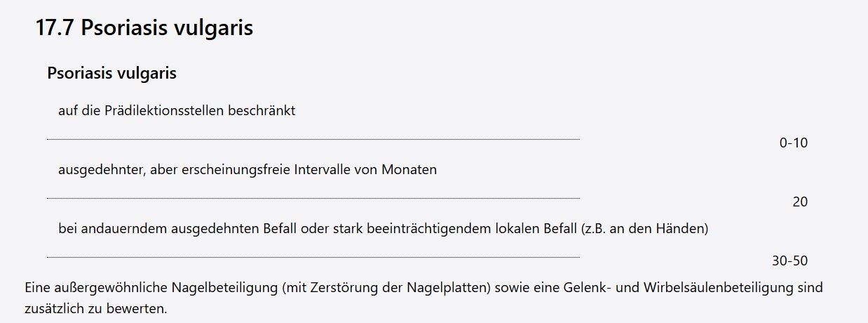Click the dotted line above the "0-10" value
Screen dimensions: 868x323
pos(313,140)
